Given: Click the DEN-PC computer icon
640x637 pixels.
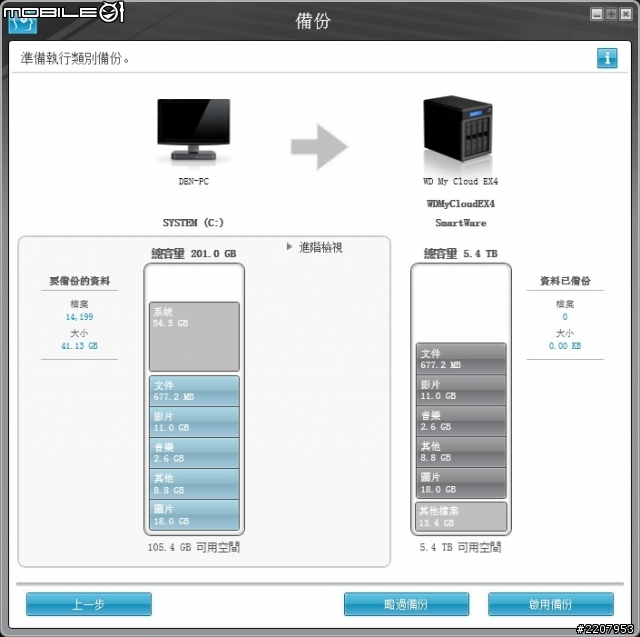Looking at the screenshot, I should pyautogui.click(x=193, y=130).
